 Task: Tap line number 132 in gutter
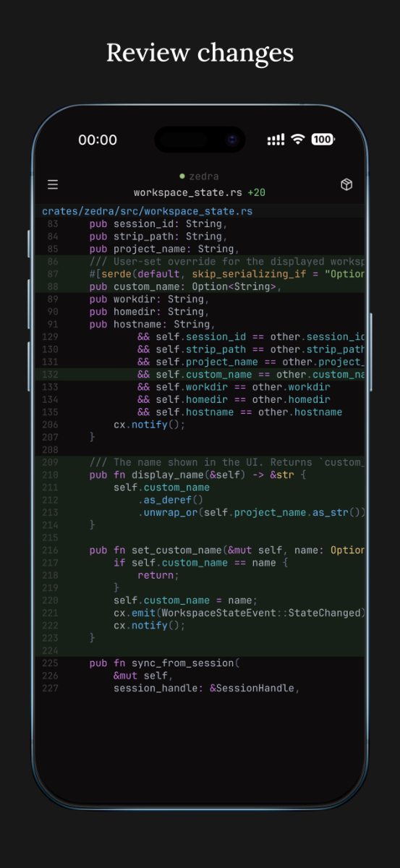(x=50, y=375)
